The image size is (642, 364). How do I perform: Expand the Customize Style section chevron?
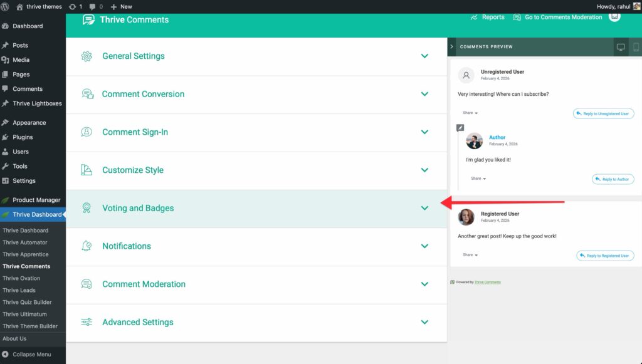point(424,170)
